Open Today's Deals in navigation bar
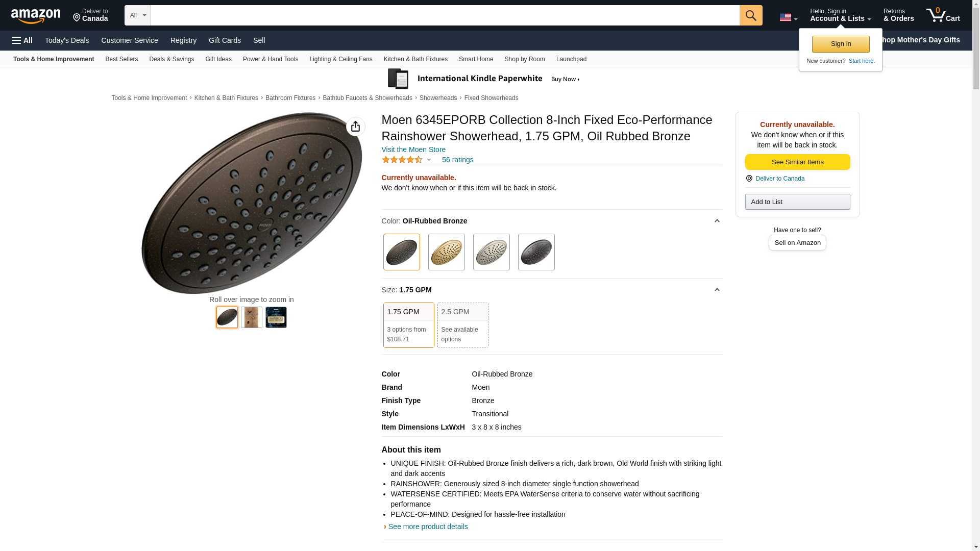The image size is (980, 551). [x=67, y=40]
